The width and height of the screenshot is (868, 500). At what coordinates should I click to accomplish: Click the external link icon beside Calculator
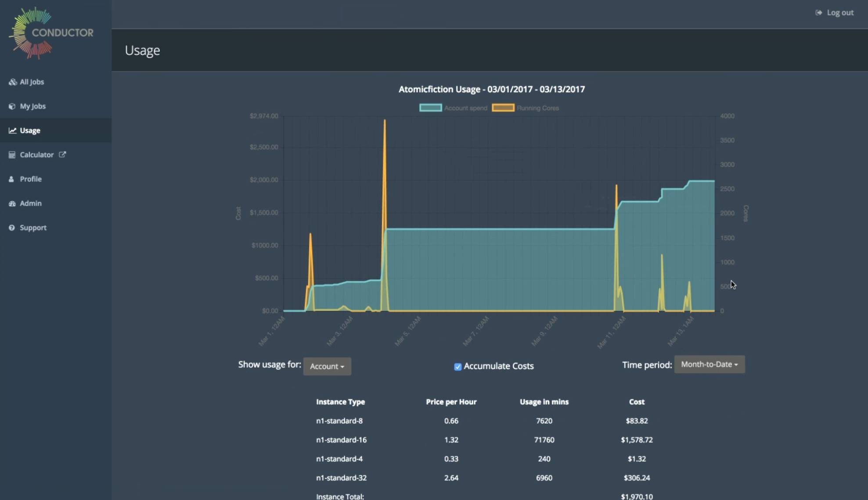62,154
